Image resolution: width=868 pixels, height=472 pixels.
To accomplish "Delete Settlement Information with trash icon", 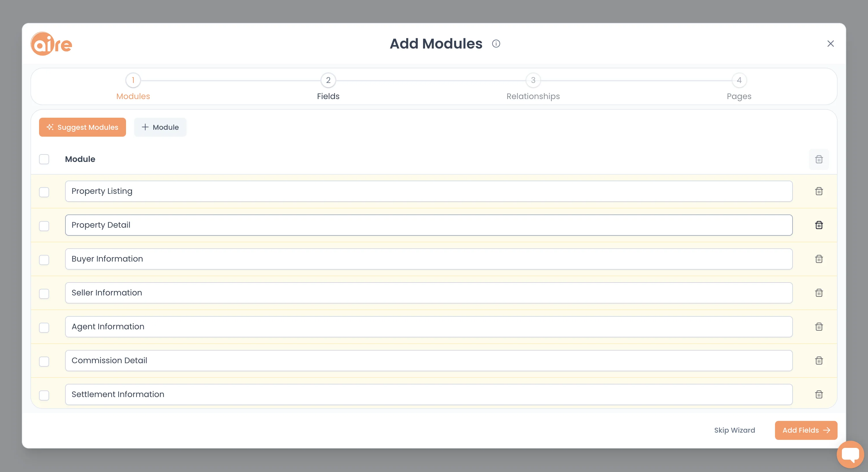I will pyautogui.click(x=819, y=394).
